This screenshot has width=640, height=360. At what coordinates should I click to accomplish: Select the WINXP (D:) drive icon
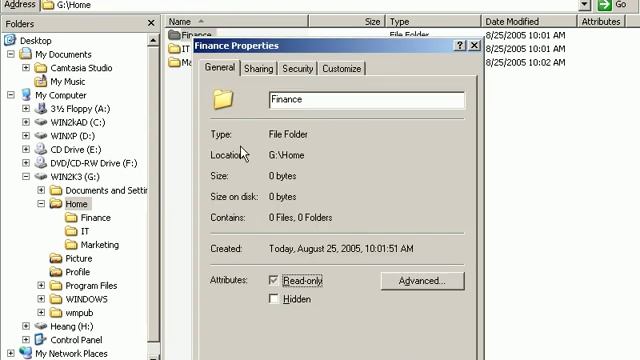(x=41, y=136)
